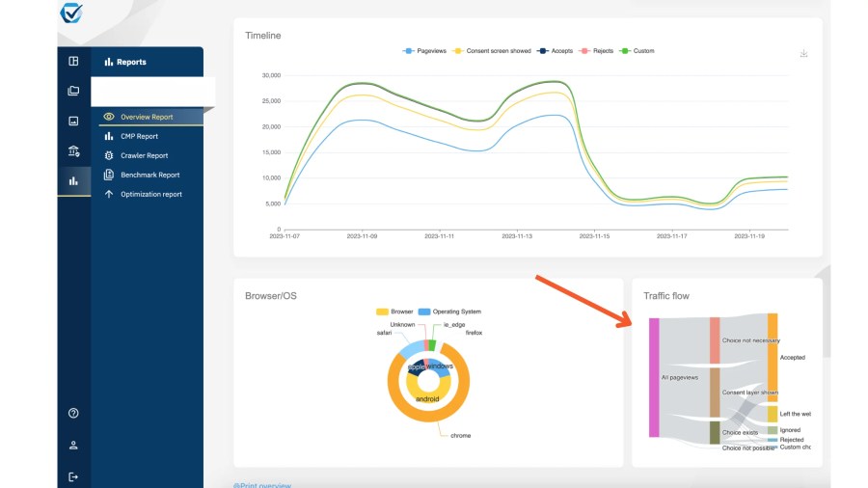Download the Timeline chart

tap(803, 54)
